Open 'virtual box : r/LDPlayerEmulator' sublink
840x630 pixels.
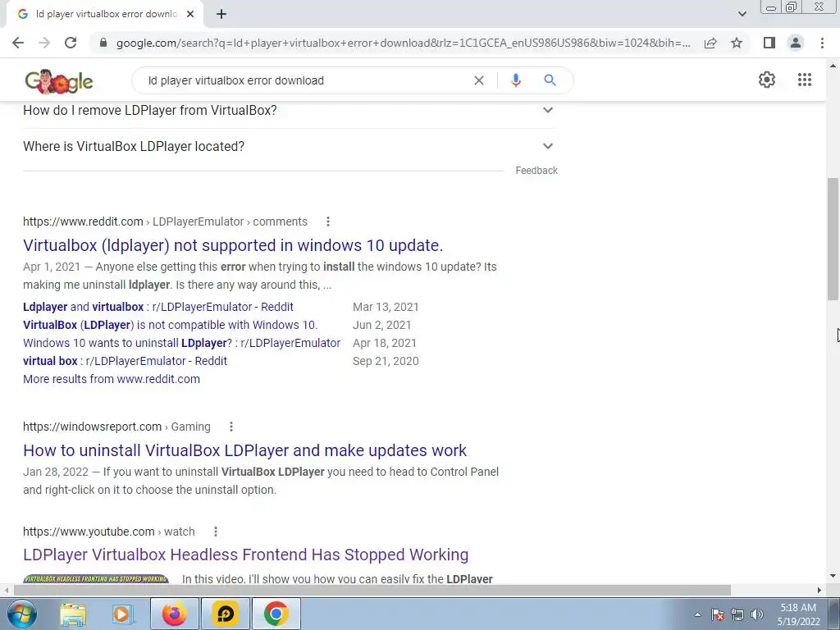click(x=125, y=361)
